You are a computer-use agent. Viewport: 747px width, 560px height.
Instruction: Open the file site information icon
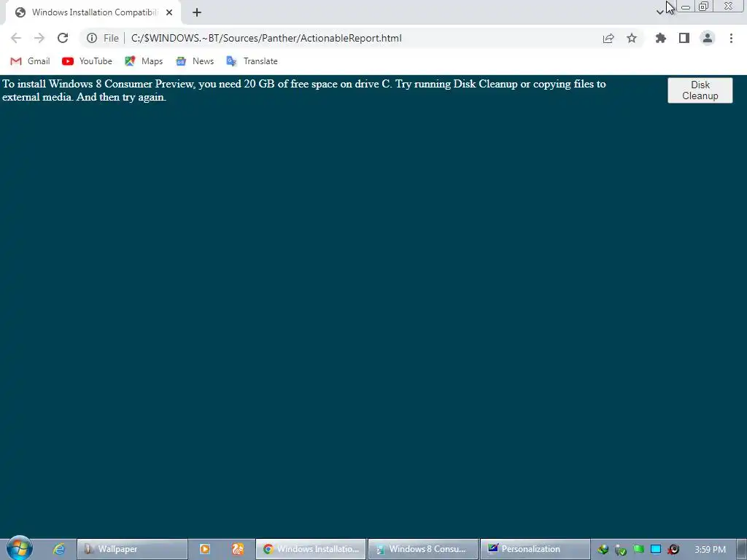click(92, 38)
